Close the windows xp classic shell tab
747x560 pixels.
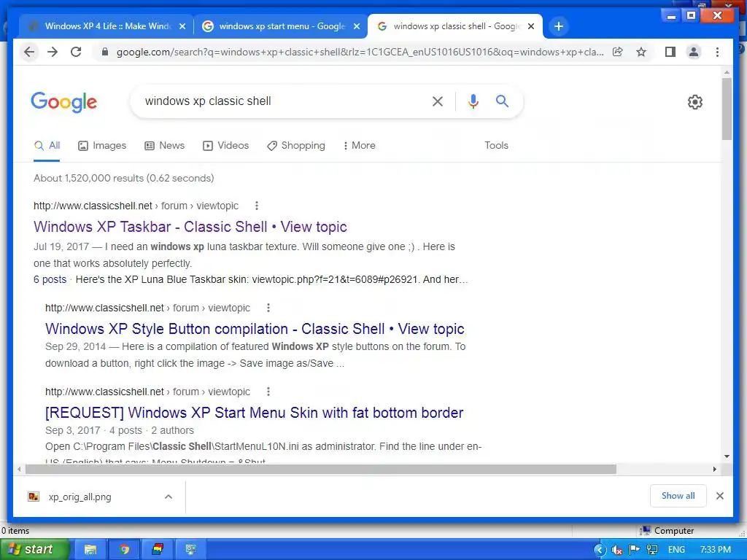(531, 26)
